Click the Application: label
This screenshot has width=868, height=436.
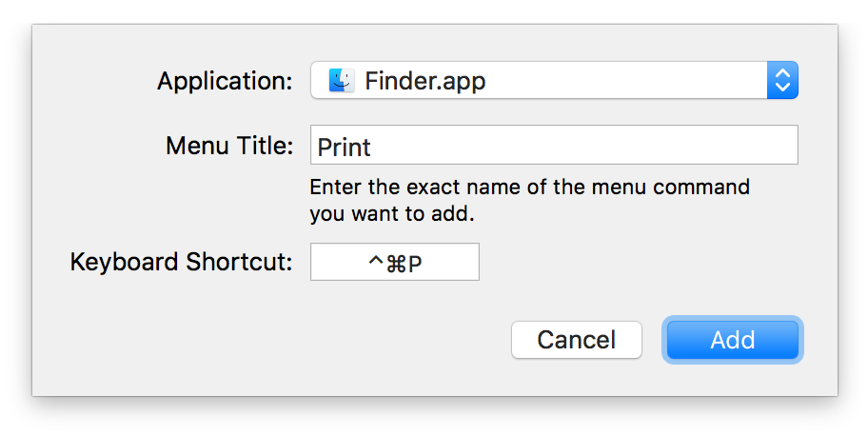pos(225,81)
